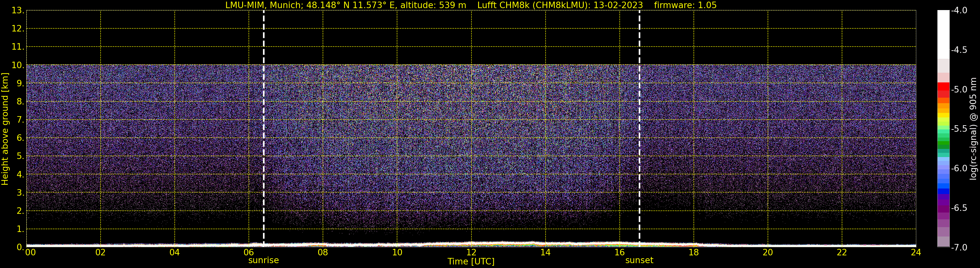Click the time axis tick '20'

pyautogui.click(x=768, y=252)
